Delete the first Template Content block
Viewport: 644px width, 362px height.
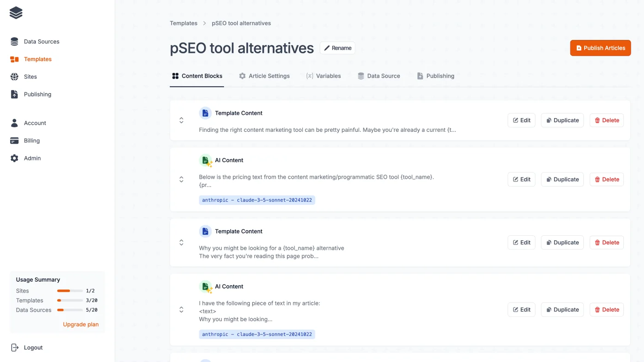pyautogui.click(x=606, y=120)
